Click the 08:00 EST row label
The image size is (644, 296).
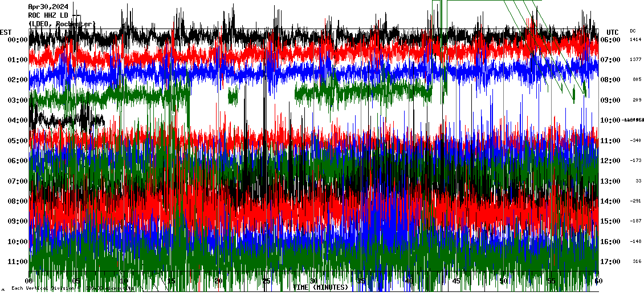(x=18, y=201)
